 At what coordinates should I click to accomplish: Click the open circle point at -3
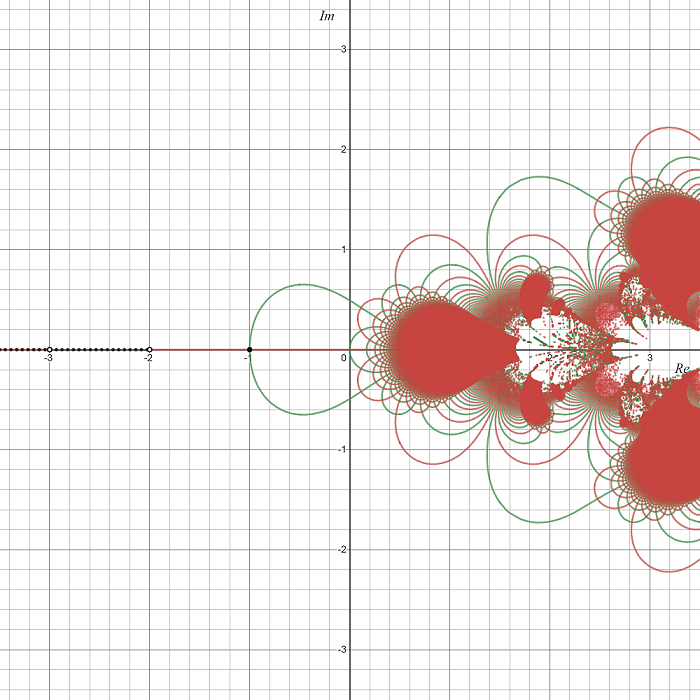(49, 350)
